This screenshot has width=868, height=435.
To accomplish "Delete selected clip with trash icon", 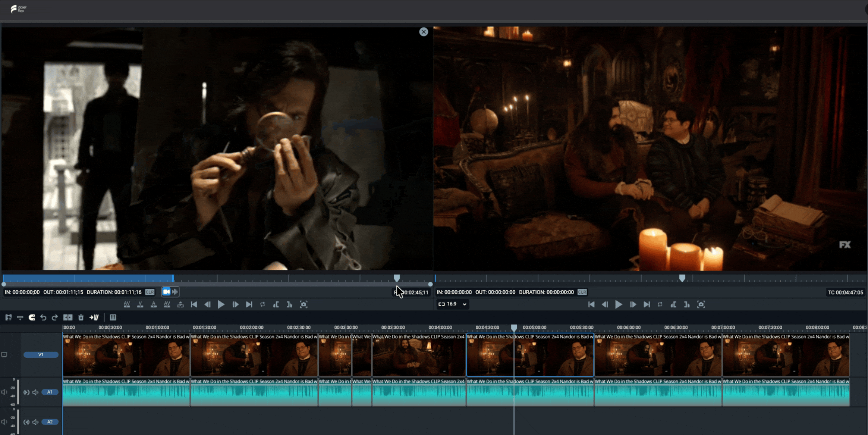I will pyautogui.click(x=81, y=317).
